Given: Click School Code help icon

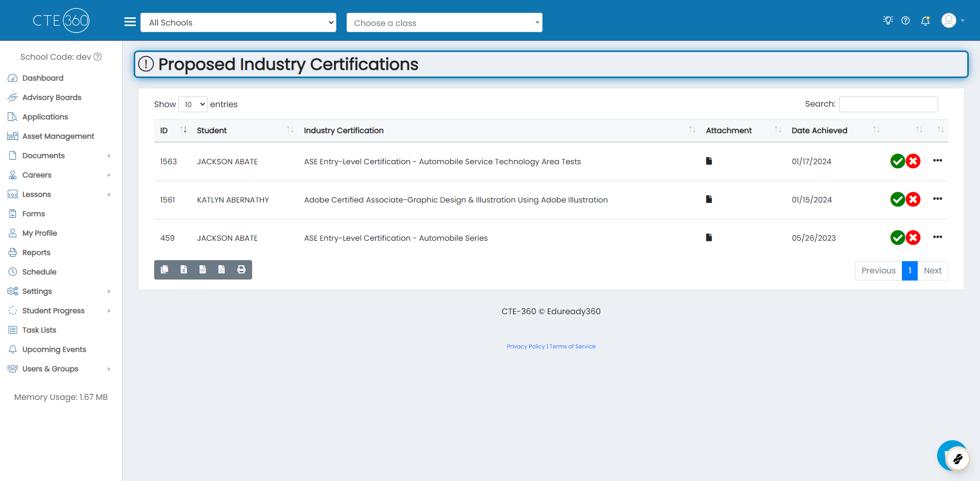Looking at the screenshot, I should tap(97, 57).
